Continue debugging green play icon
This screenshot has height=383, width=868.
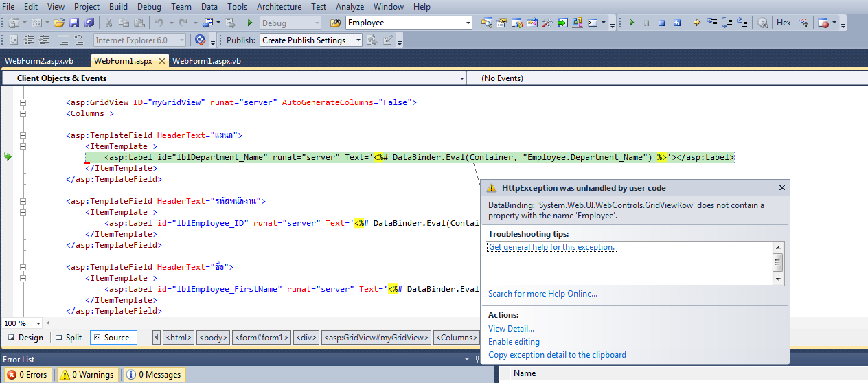[x=631, y=23]
